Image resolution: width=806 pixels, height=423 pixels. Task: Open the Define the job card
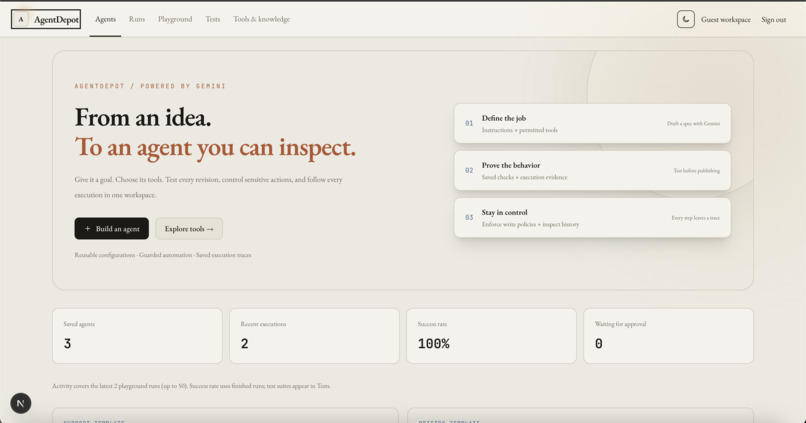(592, 123)
